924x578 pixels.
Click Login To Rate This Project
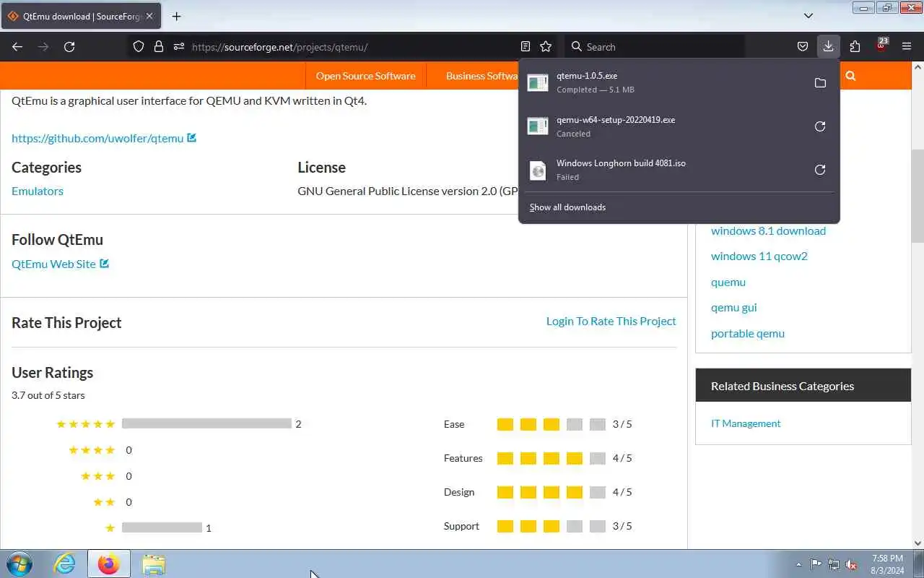(x=611, y=321)
